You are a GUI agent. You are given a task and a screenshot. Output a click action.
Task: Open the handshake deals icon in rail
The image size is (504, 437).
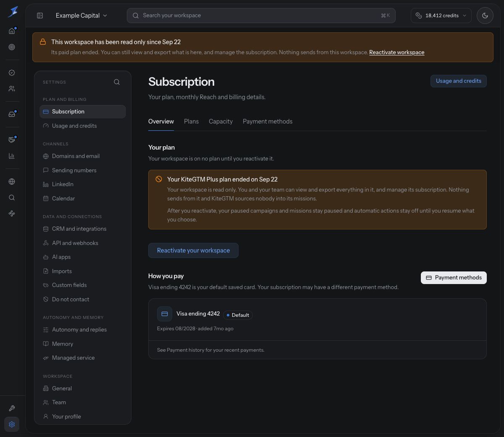pyautogui.click(x=12, y=140)
